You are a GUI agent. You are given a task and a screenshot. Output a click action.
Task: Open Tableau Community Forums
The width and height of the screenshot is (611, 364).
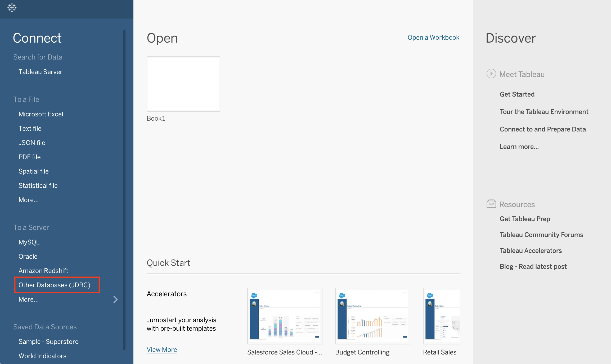click(541, 234)
